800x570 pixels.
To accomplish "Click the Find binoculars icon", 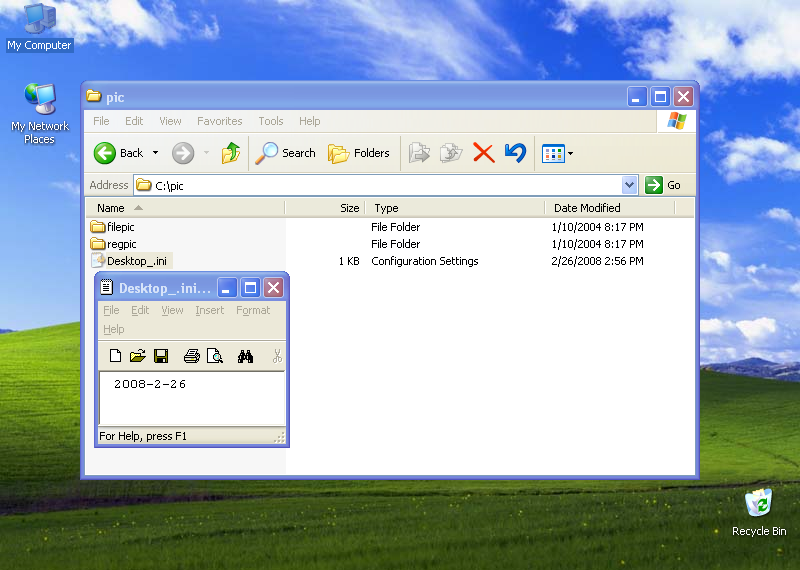I will pos(245,356).
